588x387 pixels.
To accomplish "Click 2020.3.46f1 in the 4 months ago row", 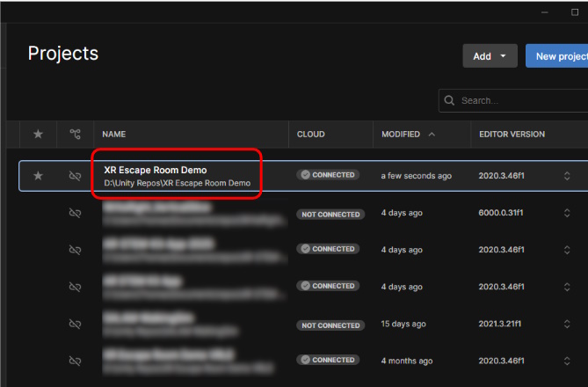I will pyautogui.click(x=501, y=361).
